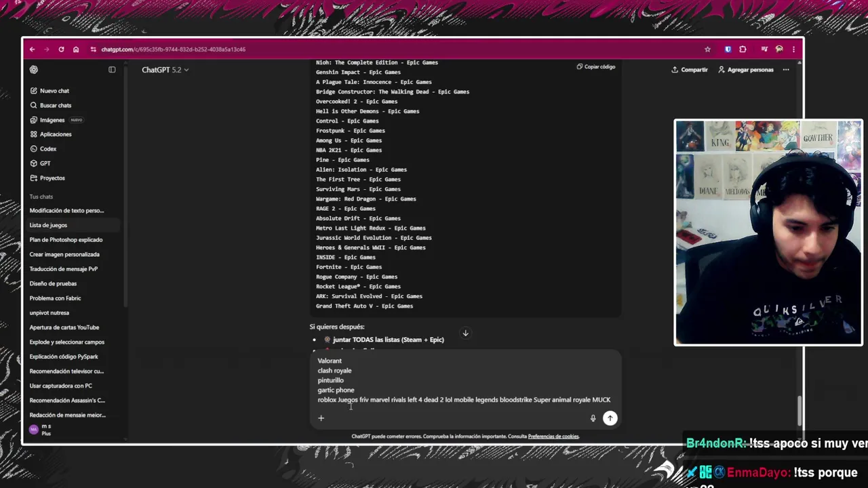Bookmark this page with the star icon
The width and height of the screenshot is (868, 488).
pyautogui.click(x=707, y=49)
